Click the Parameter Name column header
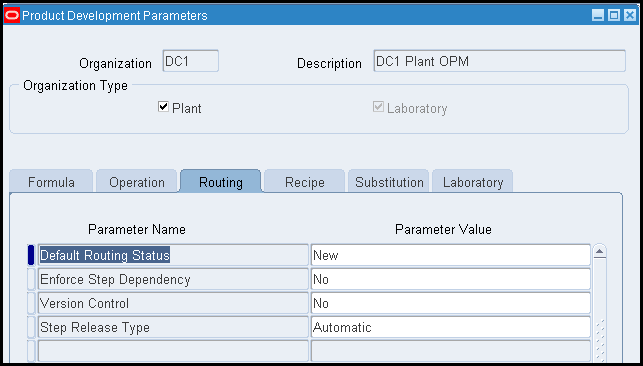Screen dimensions: 643x366 click(137, 229)
